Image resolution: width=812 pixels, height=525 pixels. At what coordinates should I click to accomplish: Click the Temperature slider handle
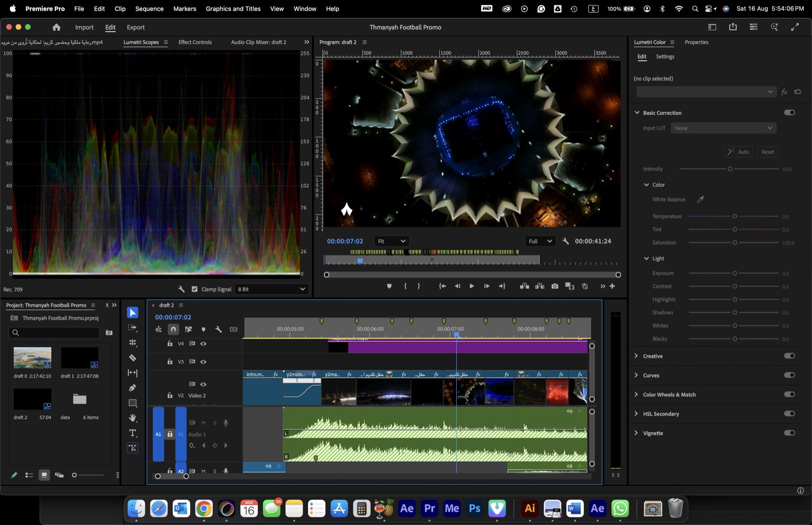(x=734, y=216)
